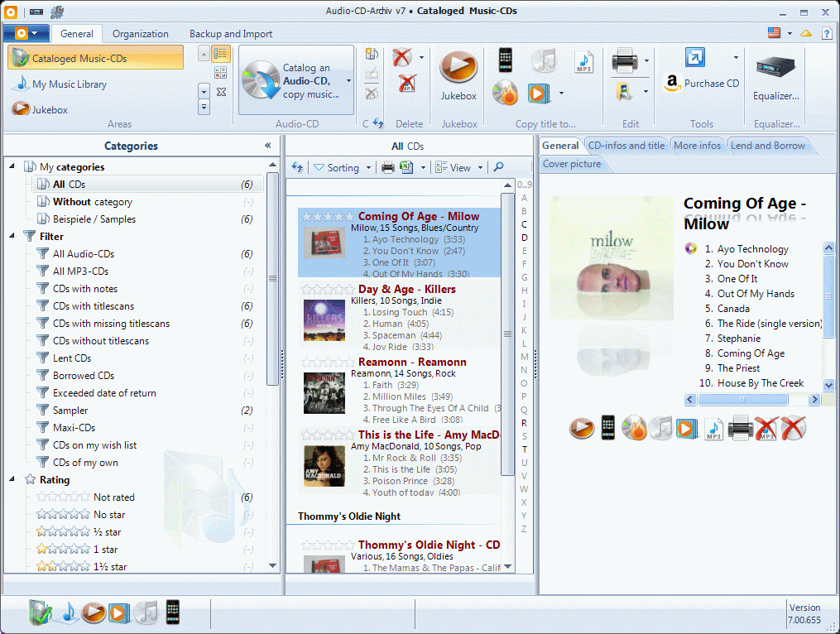This screenshot has height=634, width=840.
Task: Click the MP3 file icon in the ribbon
Action: click(583, 60)
